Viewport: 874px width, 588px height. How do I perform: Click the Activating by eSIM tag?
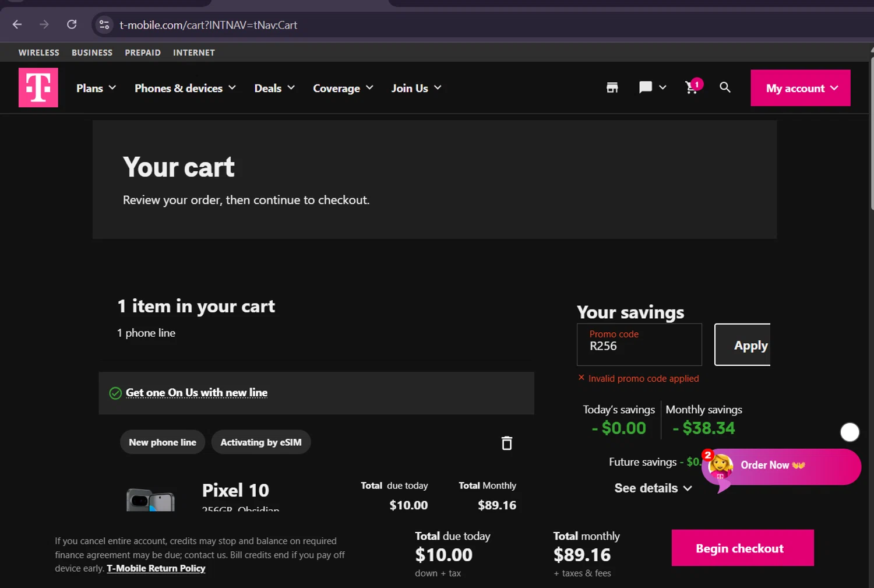(261, 442)
